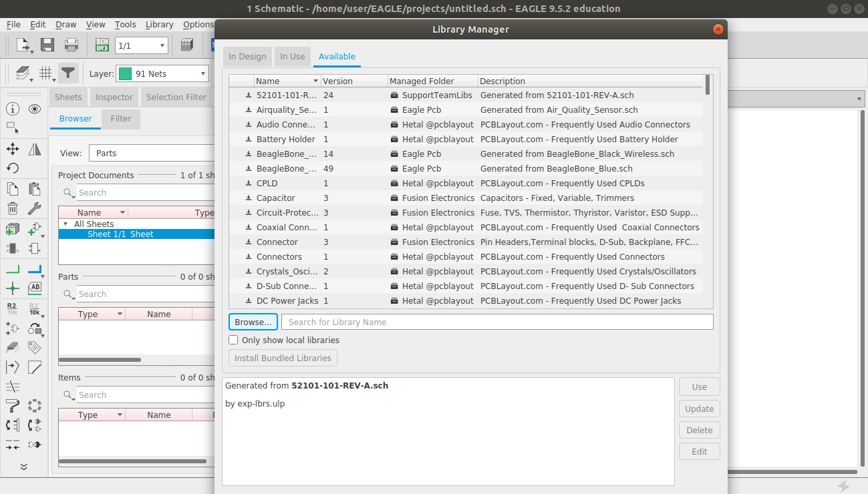The width and height of the screenshot is (868, 494).
Task: Open layer settings icon
Action: click(23, 73)
